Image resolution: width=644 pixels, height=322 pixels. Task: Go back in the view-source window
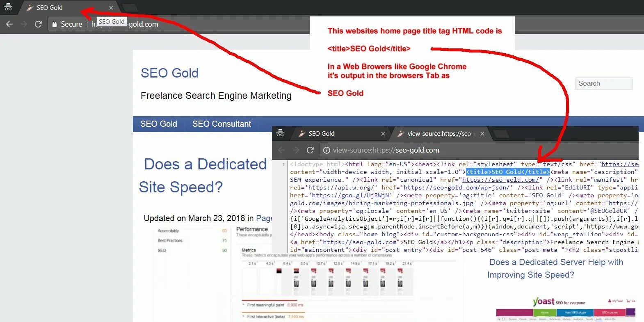click(x=281, y=150)
